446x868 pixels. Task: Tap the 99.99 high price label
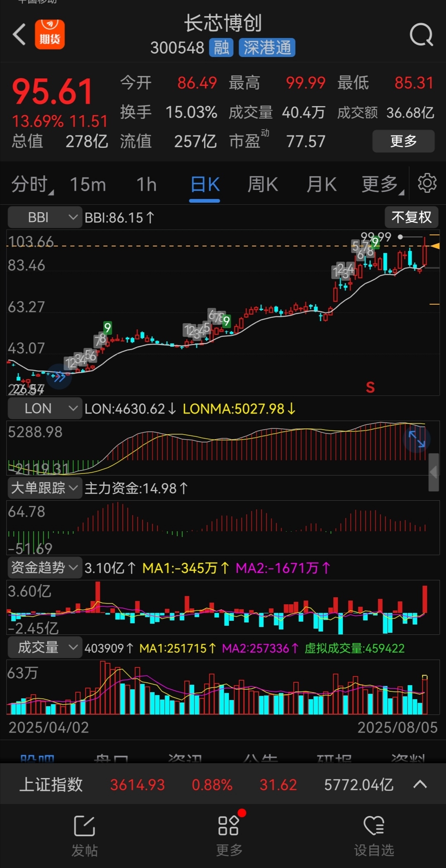(x=376, y=237)
